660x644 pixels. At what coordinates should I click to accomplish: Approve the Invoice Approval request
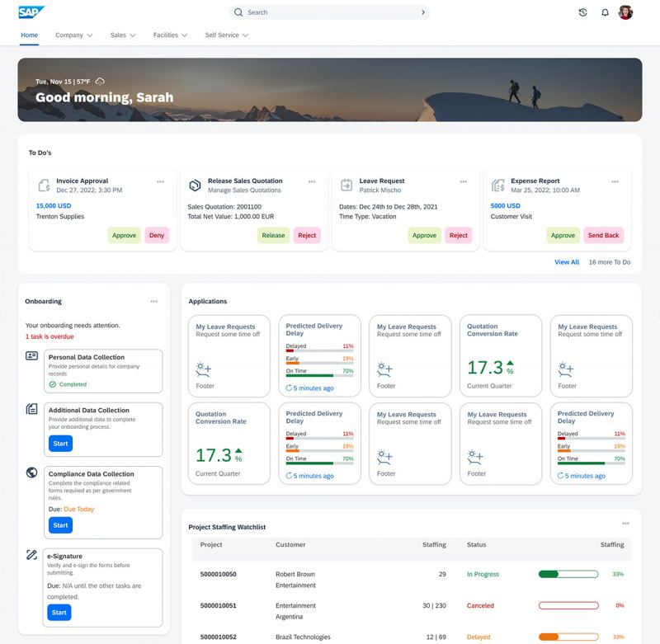point(124,235)
